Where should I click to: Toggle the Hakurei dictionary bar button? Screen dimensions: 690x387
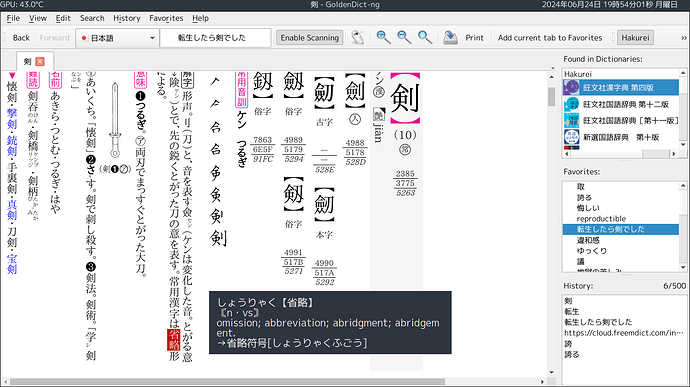pyautogui.click(x=635, y=38)
